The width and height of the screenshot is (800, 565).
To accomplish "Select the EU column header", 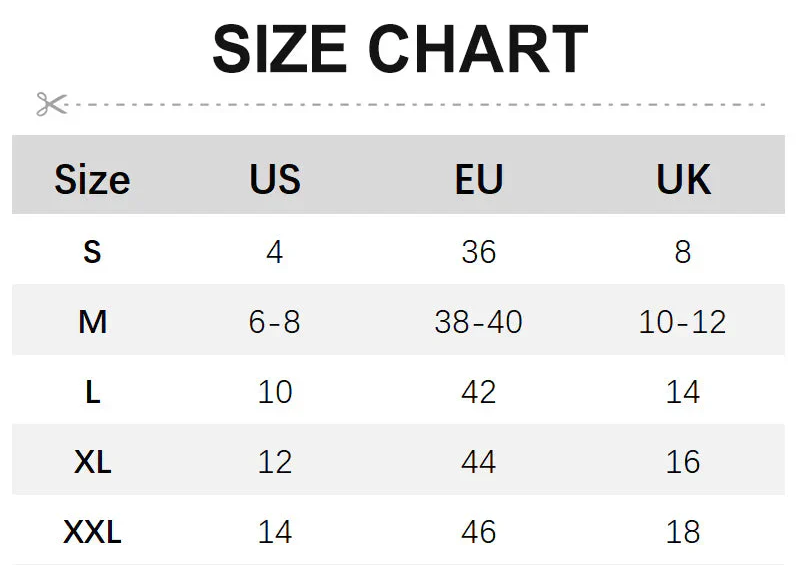I will (479, 180).
